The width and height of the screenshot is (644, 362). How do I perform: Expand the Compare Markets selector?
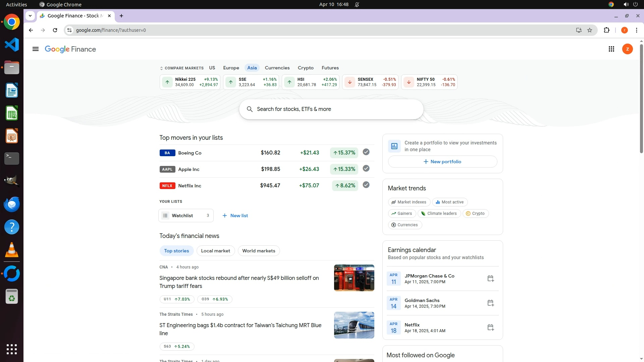coord(182,68)
